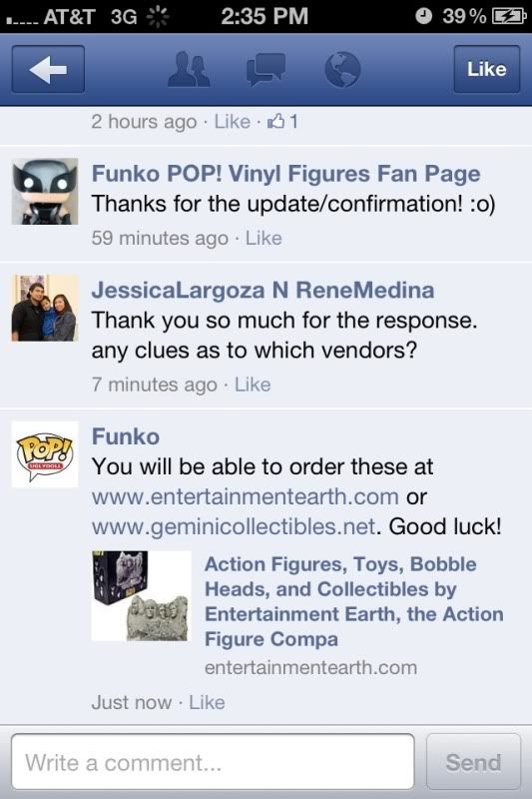Tap the thumbs-up count icon
The width and height of the screenshot is (532, 799).
(282, 121)
